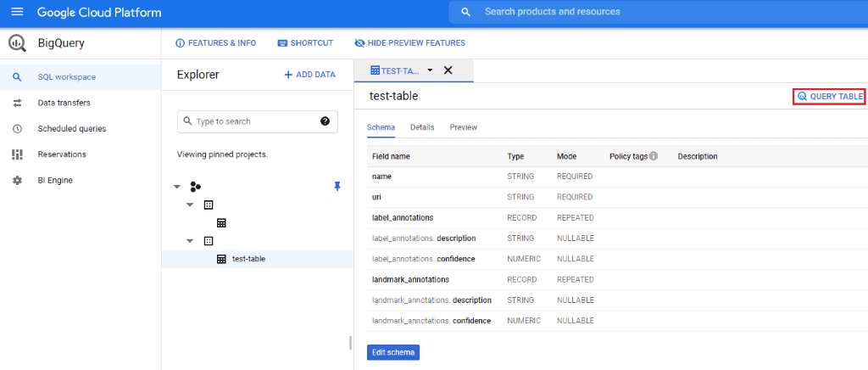
Task: Click the help icon in Explorer search
Action: click(325, 121)
